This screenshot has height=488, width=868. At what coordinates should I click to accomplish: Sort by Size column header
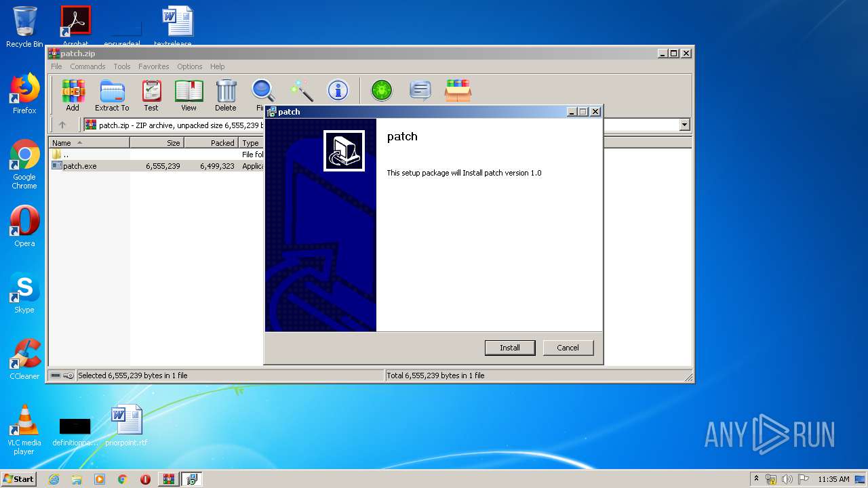click(x=157, y=143)
